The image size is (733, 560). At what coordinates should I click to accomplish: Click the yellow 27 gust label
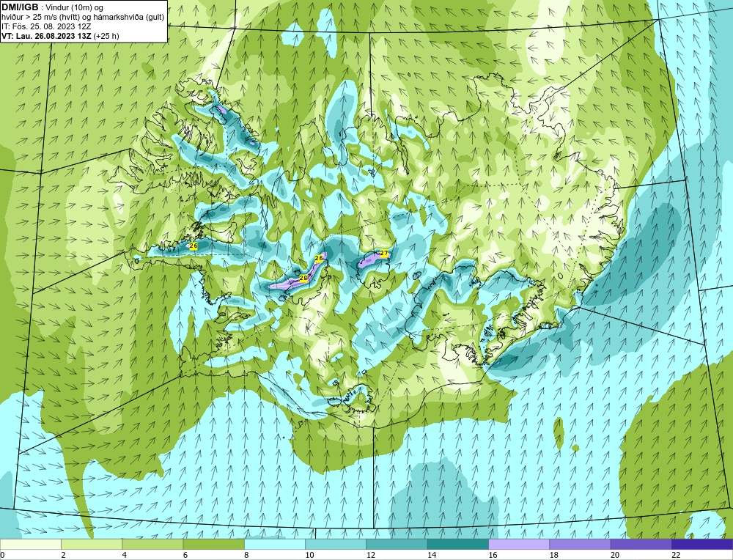tap(384, 253)
